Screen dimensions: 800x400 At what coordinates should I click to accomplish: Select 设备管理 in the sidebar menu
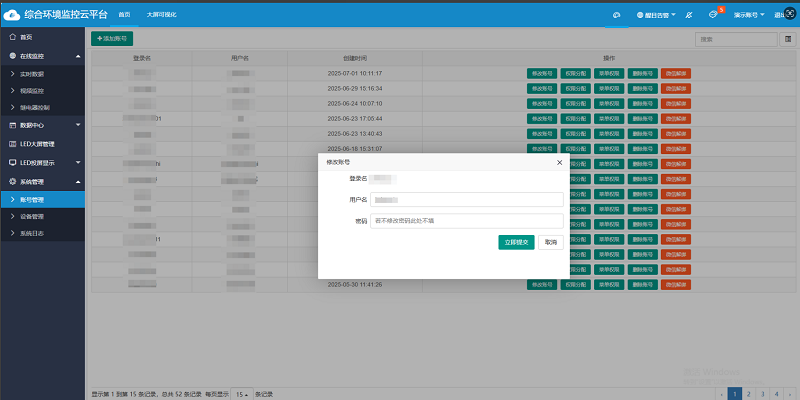pyautogui.click(x=32, y=216)
